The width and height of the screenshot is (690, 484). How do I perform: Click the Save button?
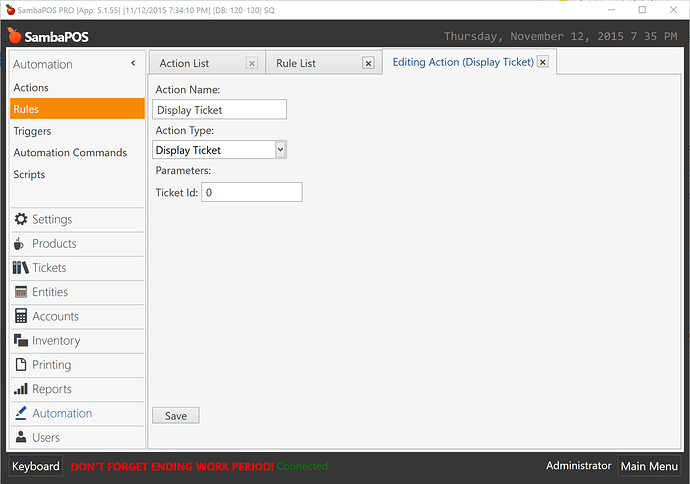coord(176,415)
